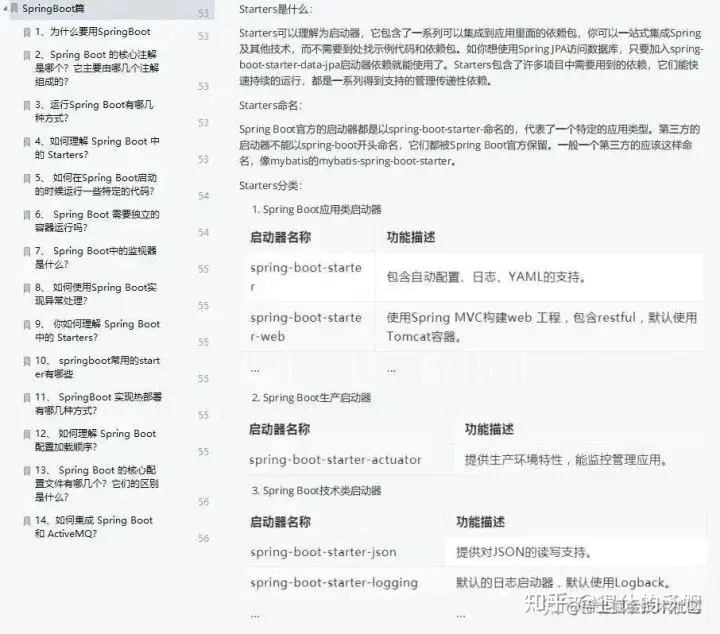This screenshot has width=720, height=634.
Task: Open outline item 13、Spring Boot 的核心配置文件
Action: 96,483
